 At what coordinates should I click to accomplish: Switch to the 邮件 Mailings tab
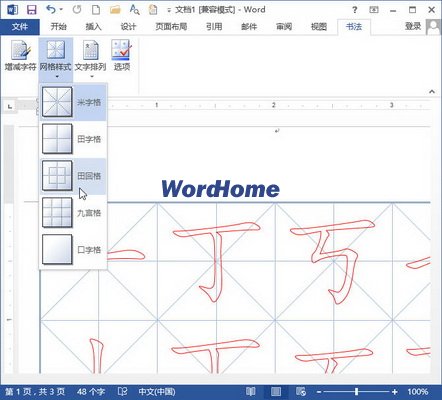(249, 27)
